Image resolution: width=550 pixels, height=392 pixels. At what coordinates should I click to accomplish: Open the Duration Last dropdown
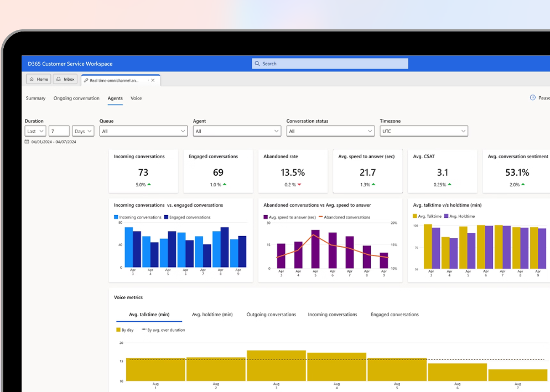point(35,131)
